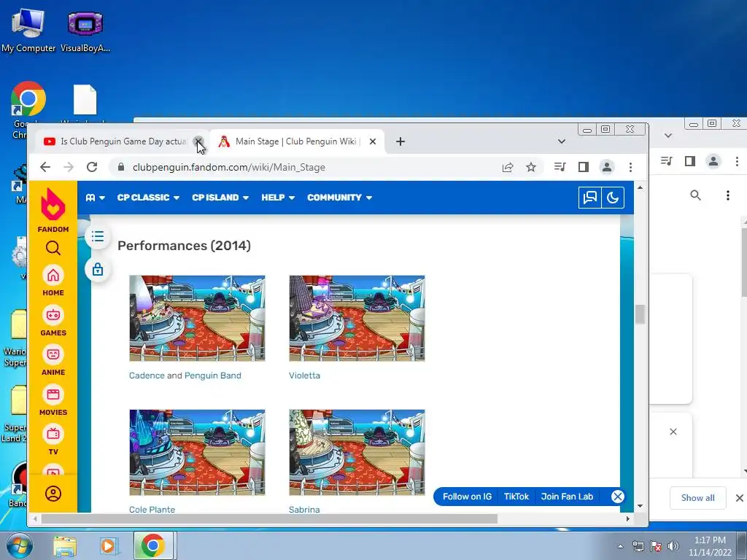The image size is (747, 560).
Task: Open Cole Plante link
Action: 152,510
